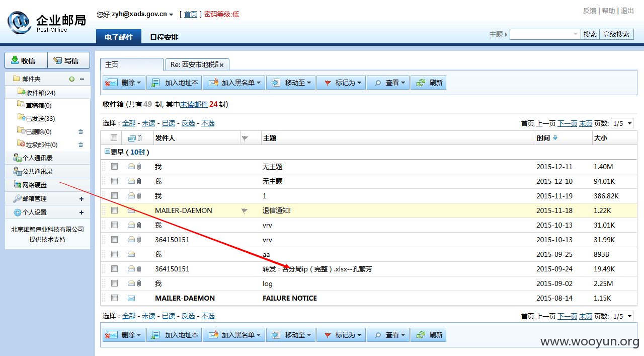Viewport: 644px width, 356px height.
Task: Click top toolbar 刷新 refresh button
Action: point(428,83)
